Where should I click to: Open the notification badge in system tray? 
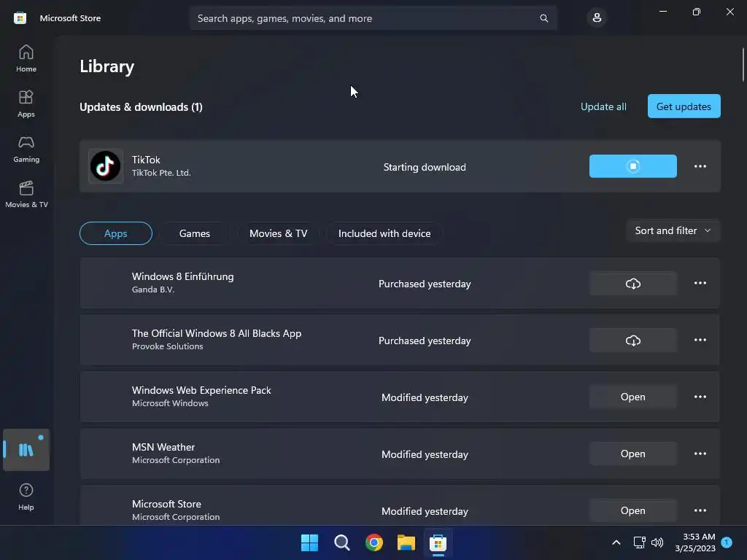click(x=727, y=542)
